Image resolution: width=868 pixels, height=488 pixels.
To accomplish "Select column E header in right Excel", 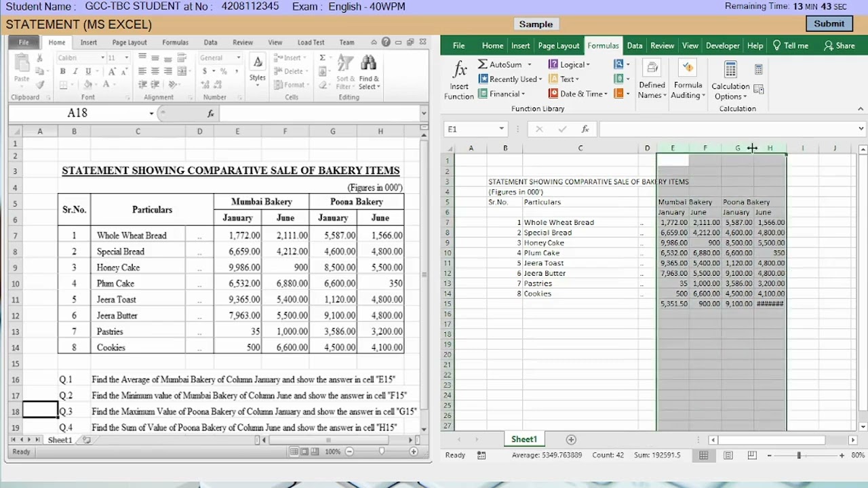I will 672,148.
